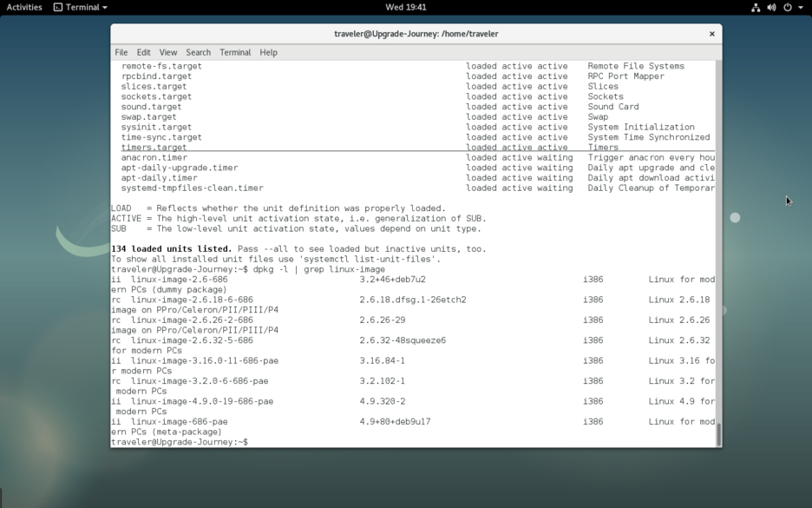Open the Activities overview
The width and height of the screenshot is (812, 508).
click(x=23, y=7)
